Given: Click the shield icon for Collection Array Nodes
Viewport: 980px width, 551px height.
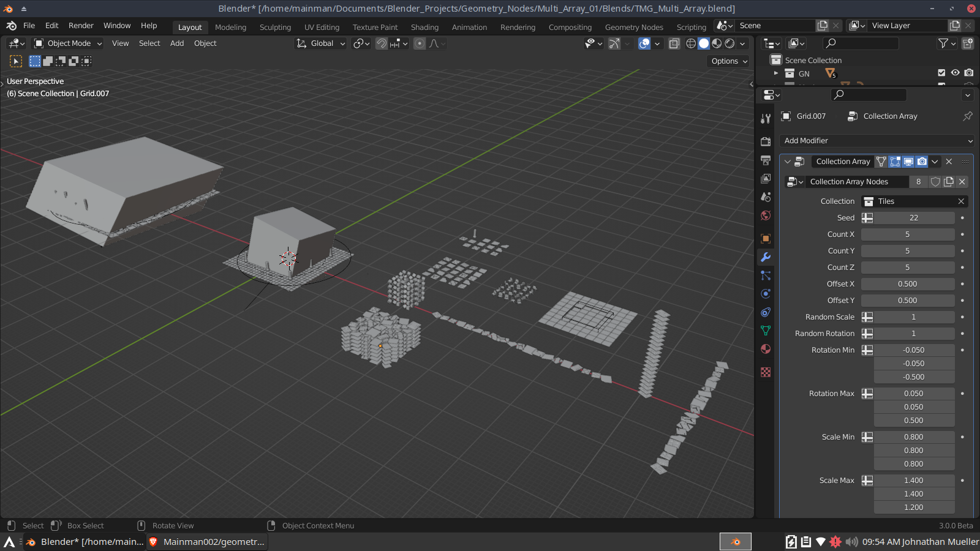Looking at the screenshot, I should click(935, 181).
